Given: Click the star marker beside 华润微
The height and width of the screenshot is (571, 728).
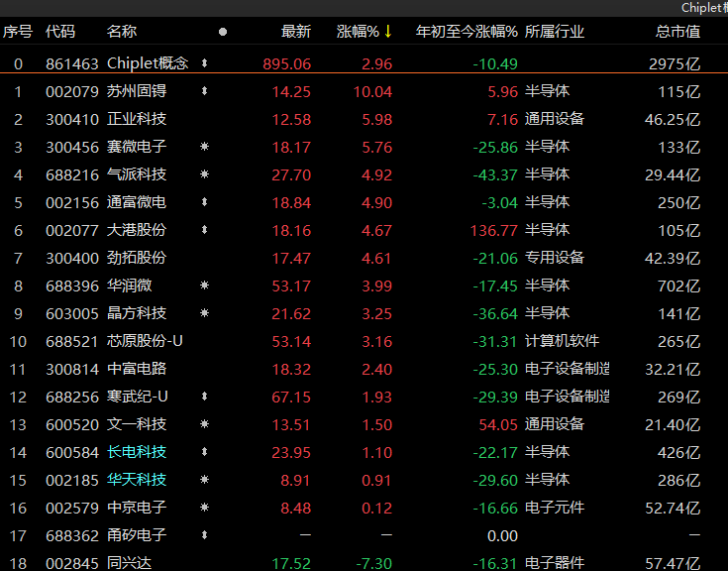Looking at the screenshot, I should point(204,285).
